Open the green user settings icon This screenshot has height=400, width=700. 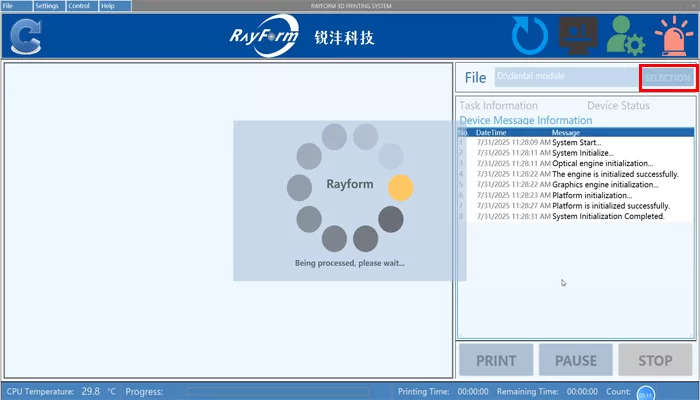pos(626,36)
